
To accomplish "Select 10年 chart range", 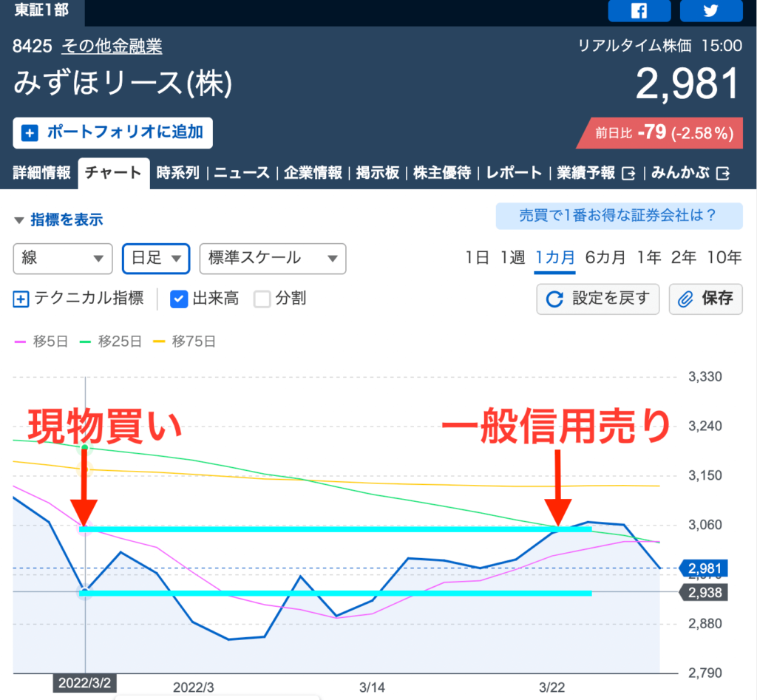I will pos(724,258).
